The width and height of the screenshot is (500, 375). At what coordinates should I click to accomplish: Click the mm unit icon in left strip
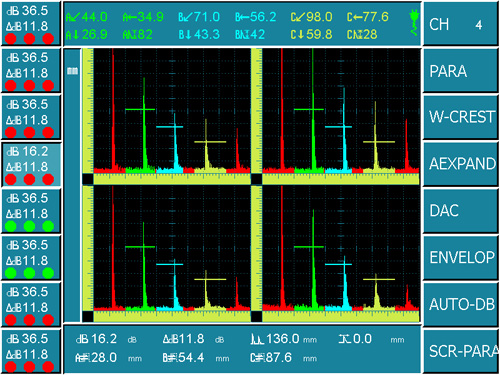(72, 71)
